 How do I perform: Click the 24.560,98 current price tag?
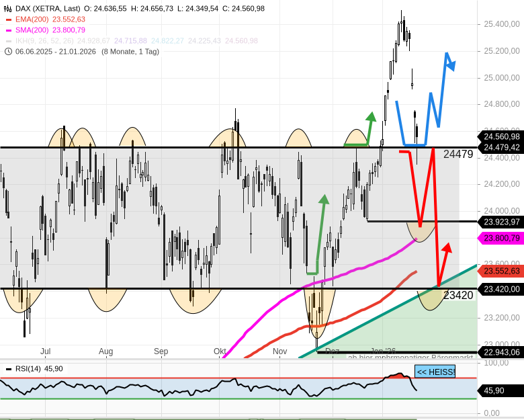tap(500, 136)
